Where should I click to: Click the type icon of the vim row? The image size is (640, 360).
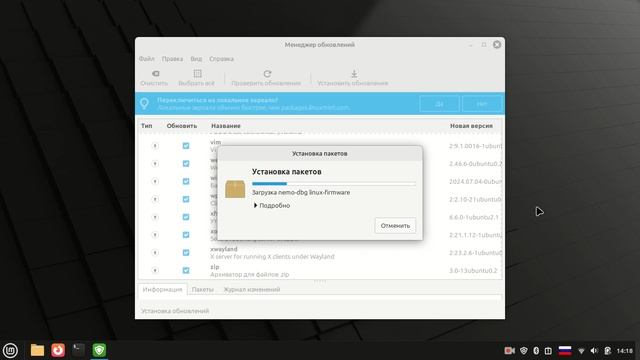[155, 146]
